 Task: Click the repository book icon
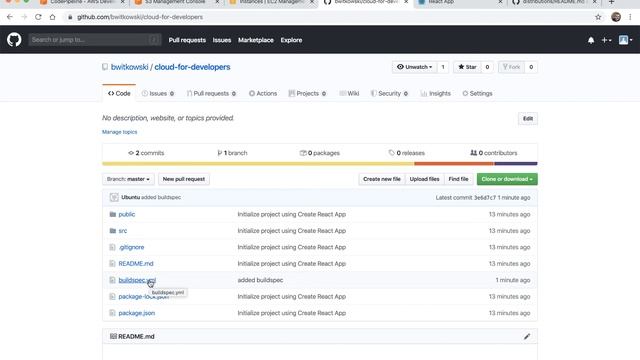click(105, 67)
